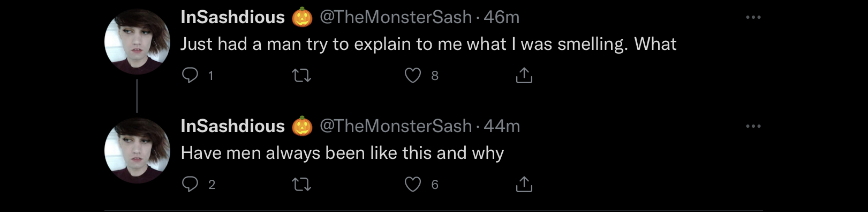Like the first tweet with 8 likes
This screenshot has height=212, width=868.
412,75
